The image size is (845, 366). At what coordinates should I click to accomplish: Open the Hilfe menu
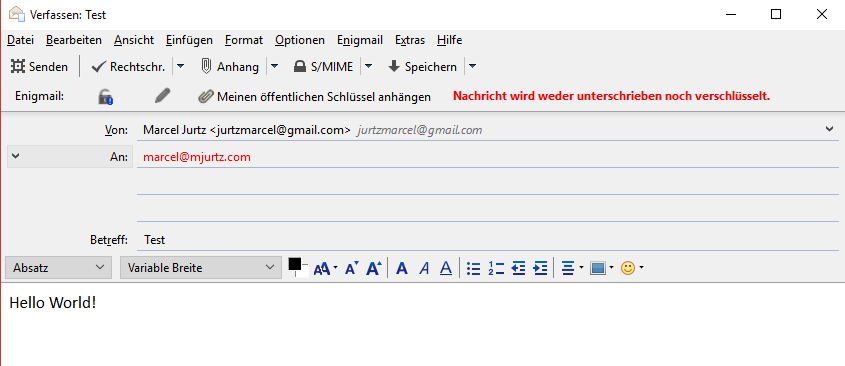coord(449,40)
